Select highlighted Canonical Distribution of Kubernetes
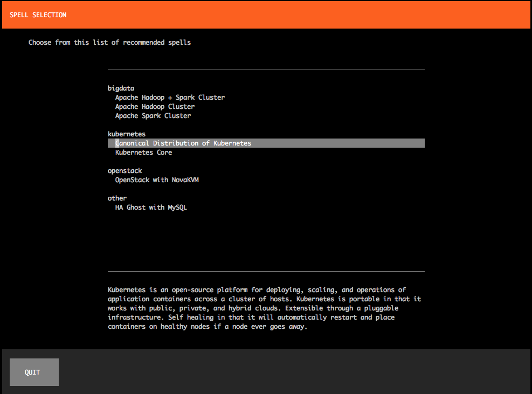The height and width of the screenshot is (394, 532). click(183, 143)
